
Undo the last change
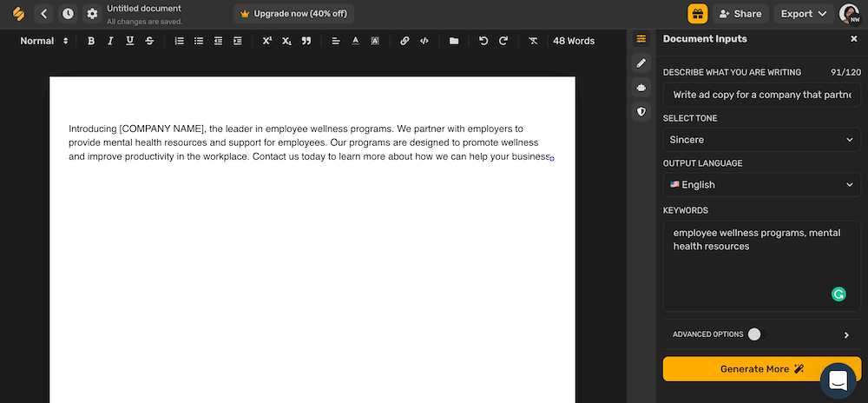[483, 41]
